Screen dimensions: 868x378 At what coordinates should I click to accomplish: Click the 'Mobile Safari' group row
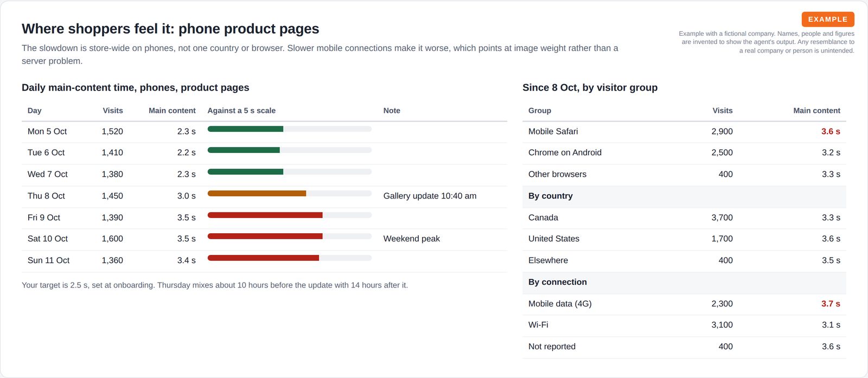[684, 131]
